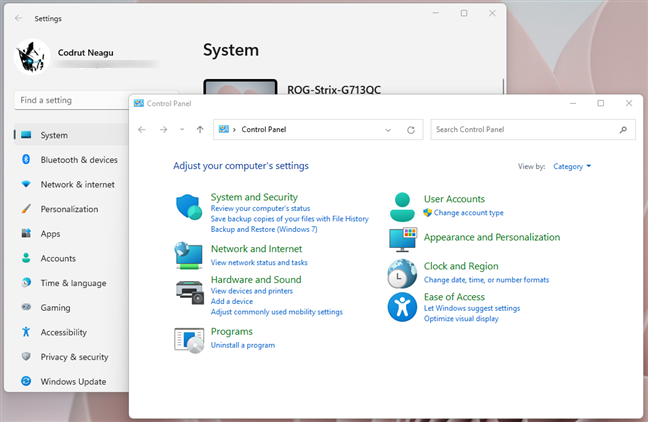Screen dimensions: 648x422
Task: Open Network and Internet category link
Action: (257, 249)
